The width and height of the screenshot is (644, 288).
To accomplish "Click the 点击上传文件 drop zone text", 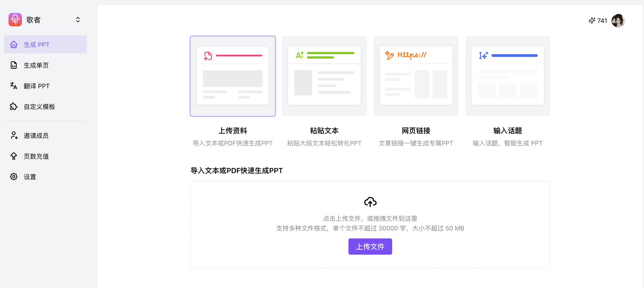I will [x=370, y=218].
